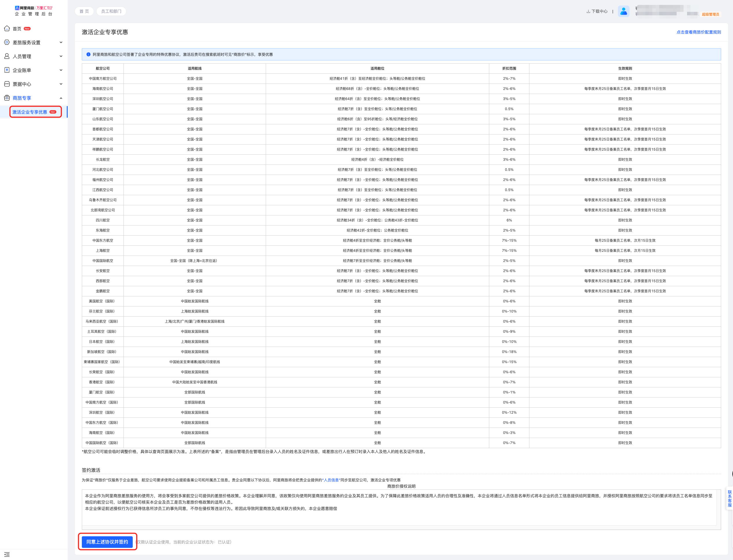Collapse the sidebar with the bottom-left menu icon
Image resolution: width=733 pixels, height=560 pixels.
pos(7,554)
